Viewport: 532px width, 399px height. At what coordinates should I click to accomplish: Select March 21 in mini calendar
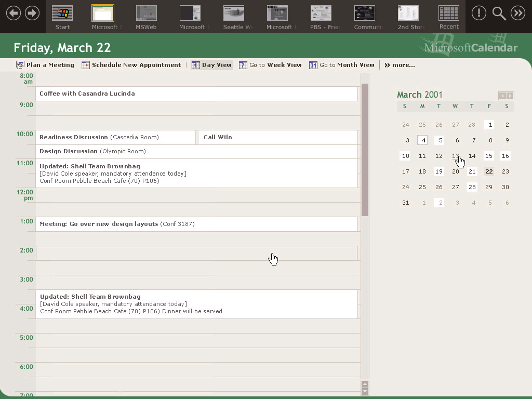(472, 171)
